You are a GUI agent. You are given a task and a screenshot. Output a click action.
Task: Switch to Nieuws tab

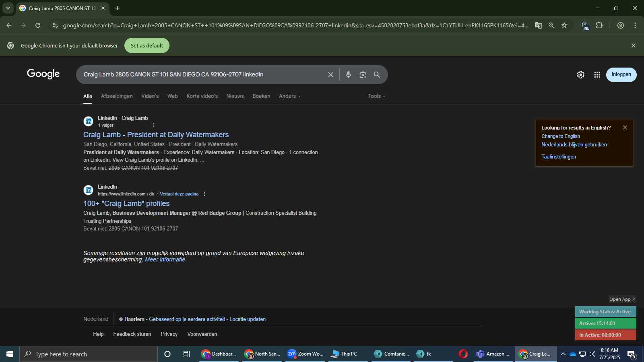235,96
